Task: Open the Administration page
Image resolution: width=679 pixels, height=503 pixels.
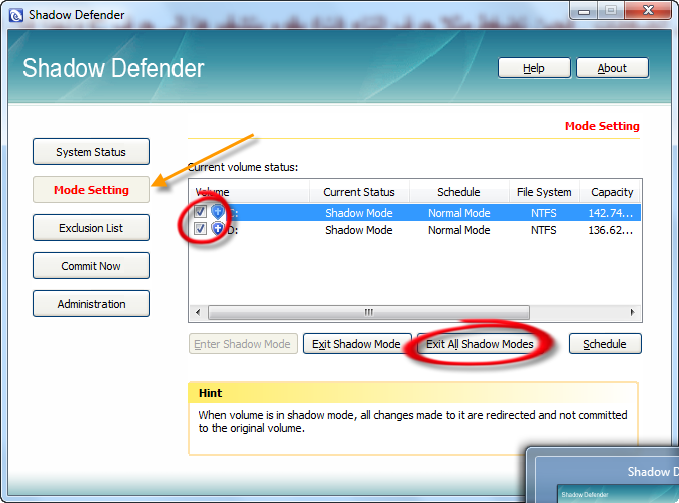Action: (91, 304)
